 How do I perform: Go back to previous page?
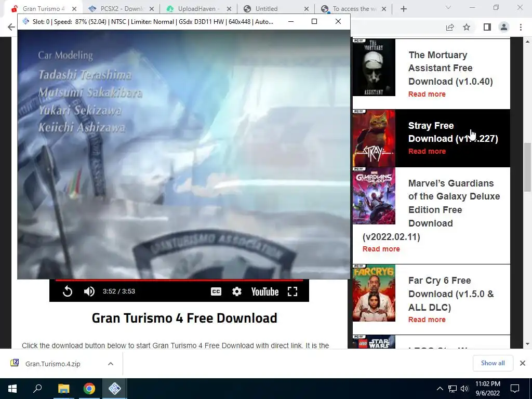tap(11, 27)
